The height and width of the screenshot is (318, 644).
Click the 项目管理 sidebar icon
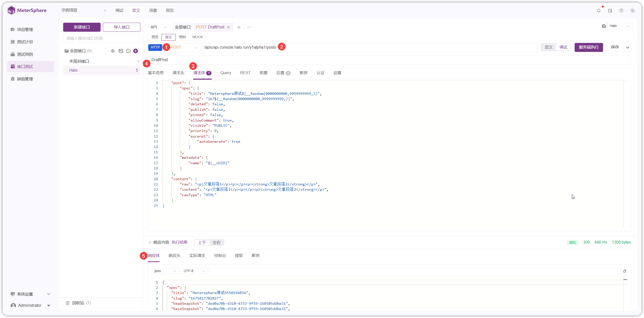[x=13, y=29]
